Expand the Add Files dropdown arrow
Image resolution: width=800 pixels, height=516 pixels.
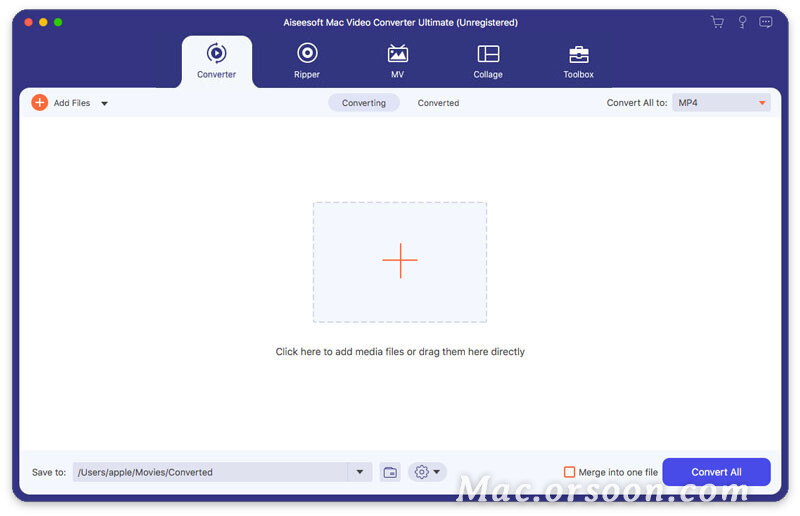[105, 103]
